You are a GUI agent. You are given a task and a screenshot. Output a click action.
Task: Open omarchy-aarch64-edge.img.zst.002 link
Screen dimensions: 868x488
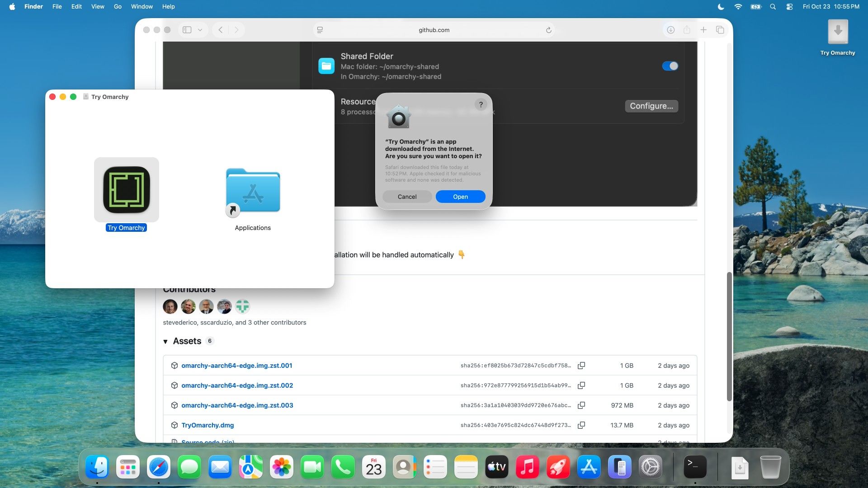tap(237, 385)
